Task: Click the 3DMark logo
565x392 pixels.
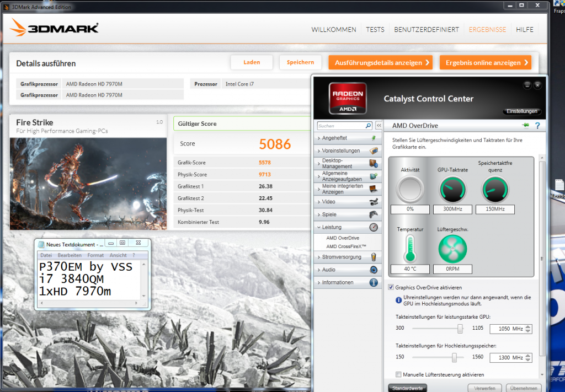Action: (54, 28)
